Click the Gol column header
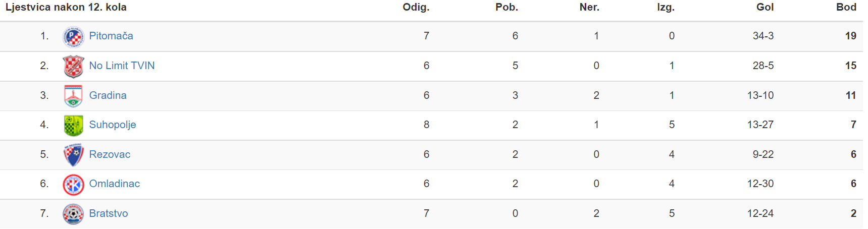Image resolution: width=868 pixels, height=229 pixels. coord(765,7)
